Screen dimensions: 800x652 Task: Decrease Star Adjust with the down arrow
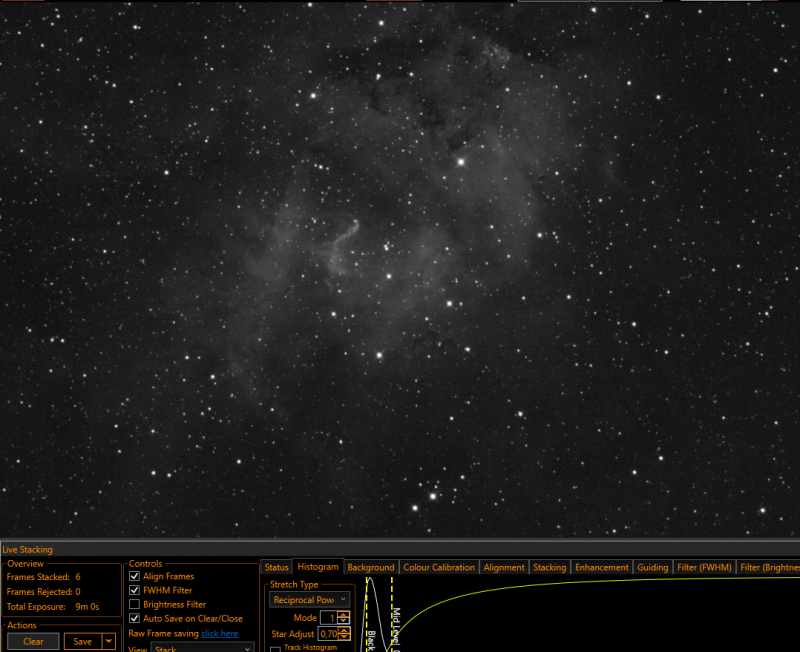(344, 637)
